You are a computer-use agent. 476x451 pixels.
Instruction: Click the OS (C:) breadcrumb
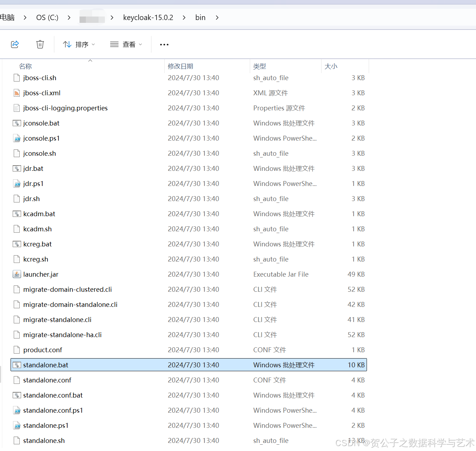click(x=47, y=18)
